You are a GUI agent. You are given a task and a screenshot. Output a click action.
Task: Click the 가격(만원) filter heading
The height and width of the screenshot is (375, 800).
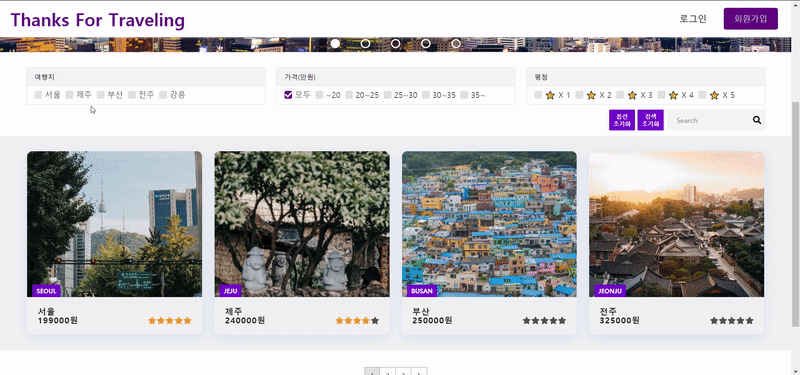click(x=300, y=77)
